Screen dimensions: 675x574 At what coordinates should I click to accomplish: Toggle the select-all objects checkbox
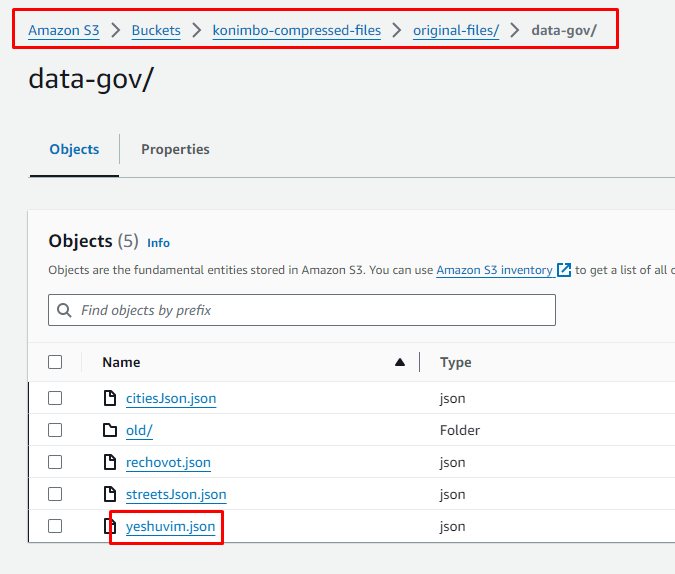[55, 362]
